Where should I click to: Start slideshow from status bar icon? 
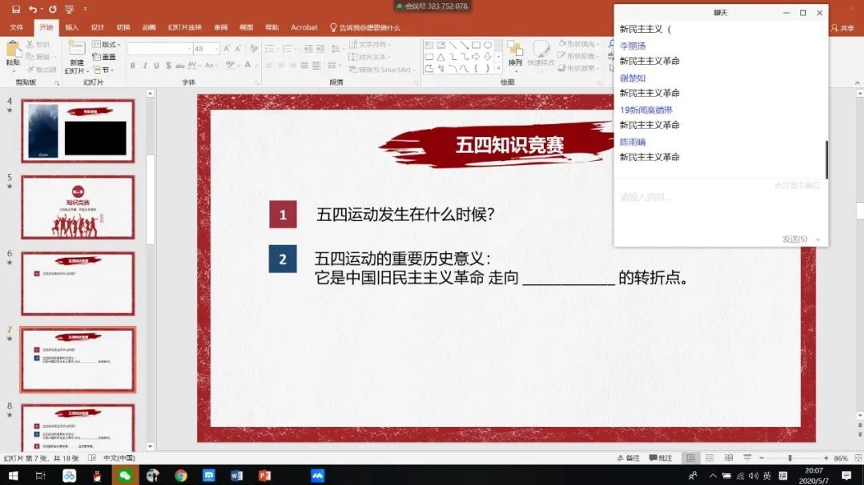click(747, 458)
